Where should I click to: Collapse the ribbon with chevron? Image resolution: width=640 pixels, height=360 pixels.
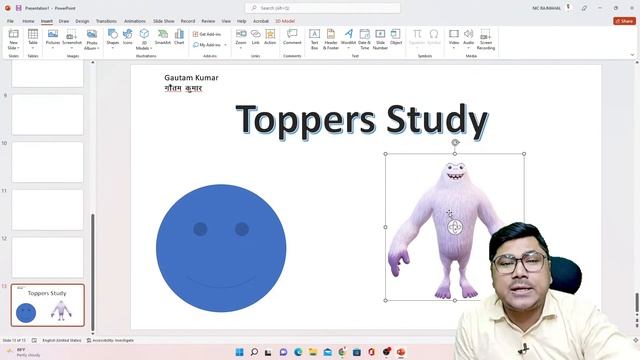point(632,55)
